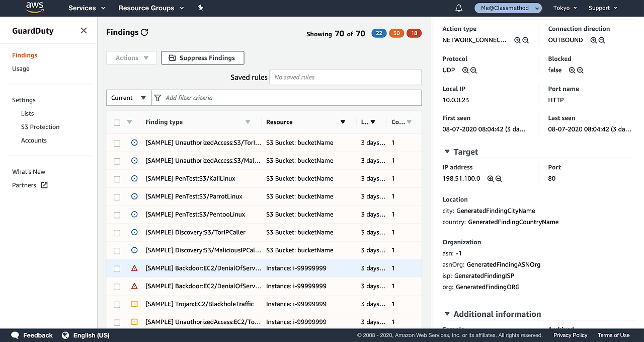This screenshot has width=644, height=342.
Task: Tick checkbox for Discovery:S3/TorIPCaller
Action: pyautogui.click(x=117, y=233)
